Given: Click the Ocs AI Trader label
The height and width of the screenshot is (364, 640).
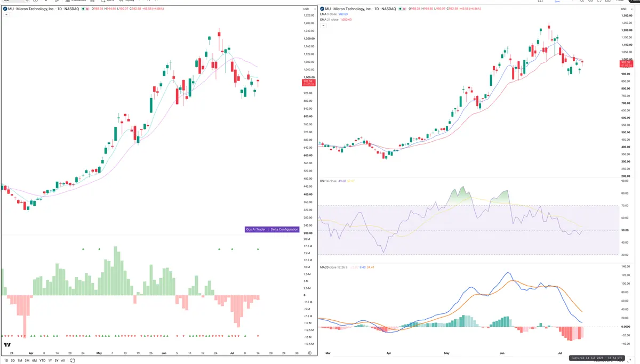Looking at the screenshot, I should (x=255, y=229).
